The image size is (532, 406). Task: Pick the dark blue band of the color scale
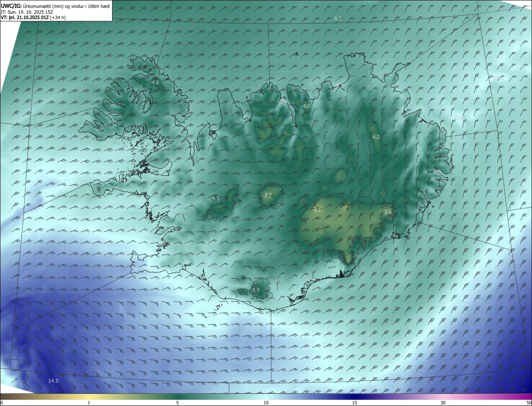[355, 396]
